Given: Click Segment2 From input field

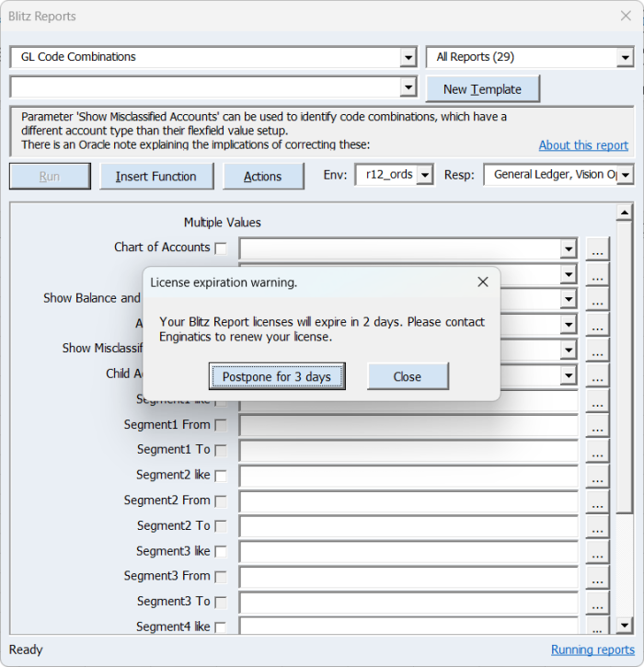Looking at the screenshot, I should 408,502.
